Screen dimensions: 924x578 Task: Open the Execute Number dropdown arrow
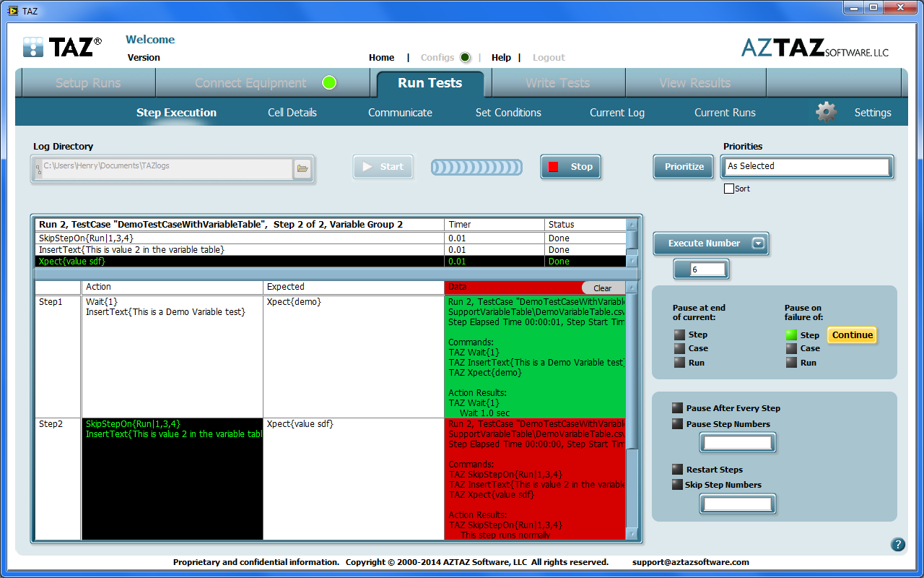758,243
